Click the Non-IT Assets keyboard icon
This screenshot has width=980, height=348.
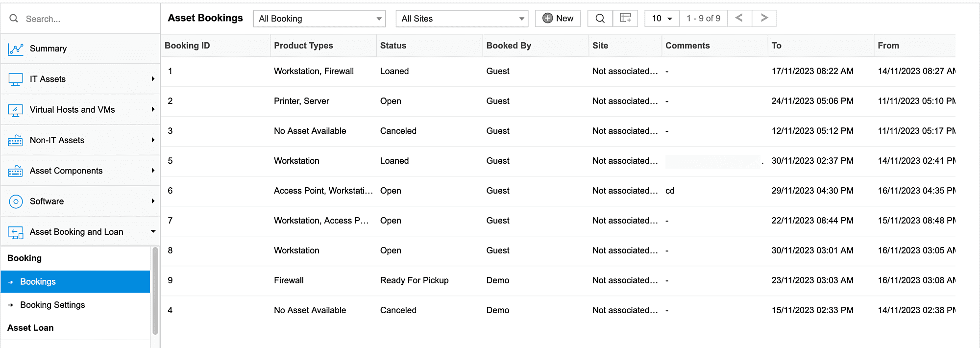(16, 141)
